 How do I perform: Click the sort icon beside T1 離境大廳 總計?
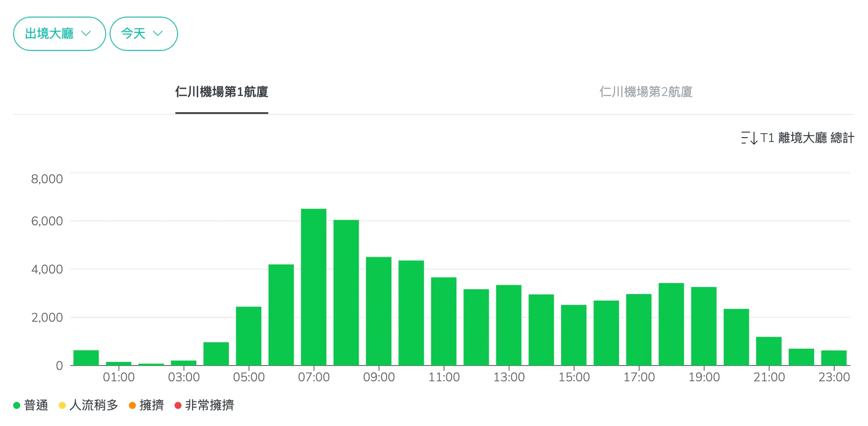point(749,138)
